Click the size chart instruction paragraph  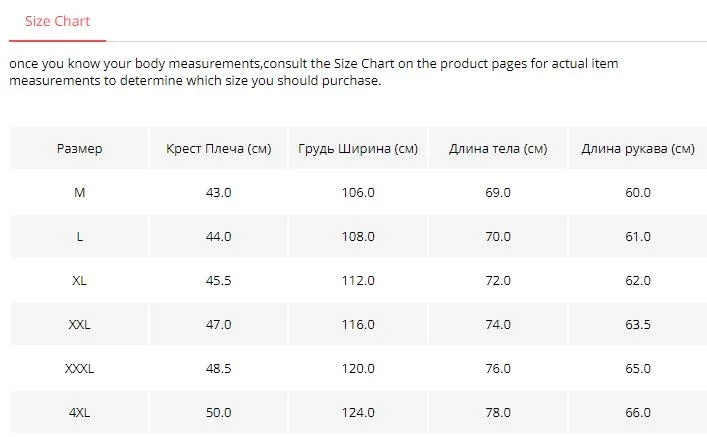tap(313, 72)
